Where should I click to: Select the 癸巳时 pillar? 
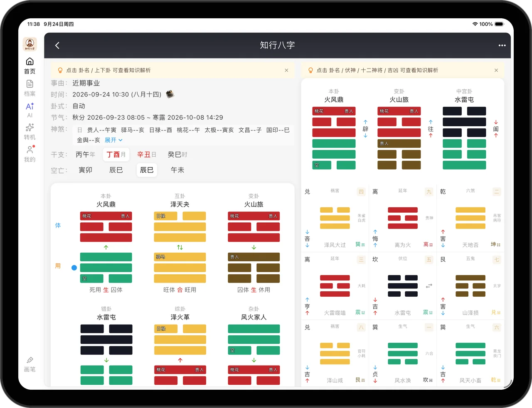pyautogui.click(x=177, y=155)
